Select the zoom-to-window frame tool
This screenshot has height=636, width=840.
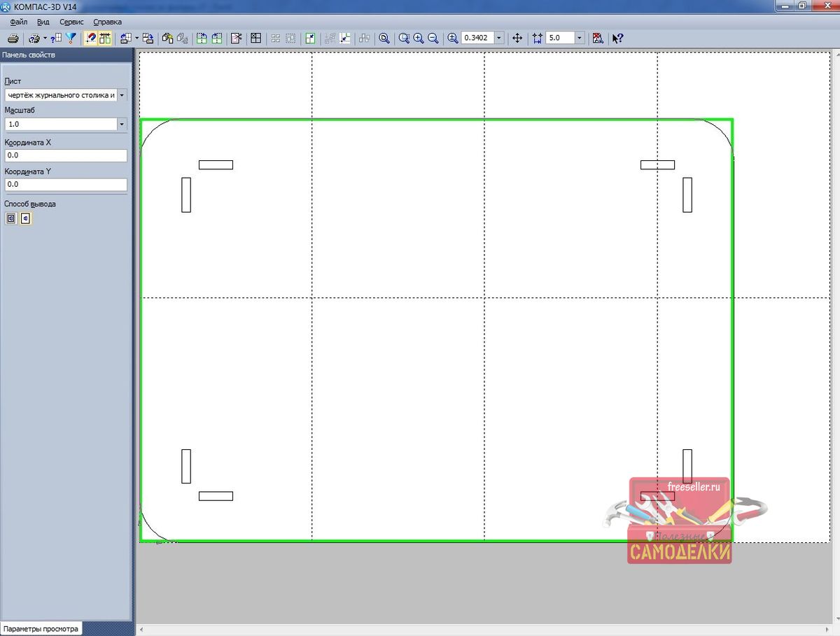pos(404,38)
